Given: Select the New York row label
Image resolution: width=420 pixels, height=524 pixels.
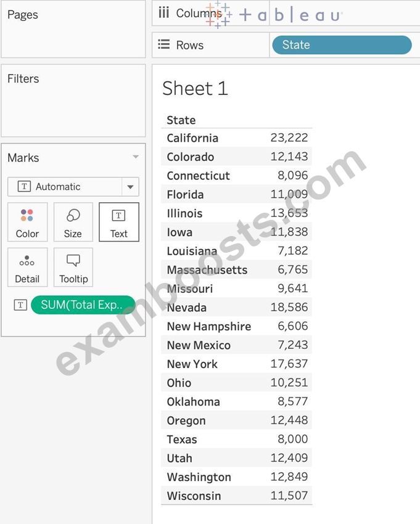Looking at the screenshot, I should click(x=192, y=364).
